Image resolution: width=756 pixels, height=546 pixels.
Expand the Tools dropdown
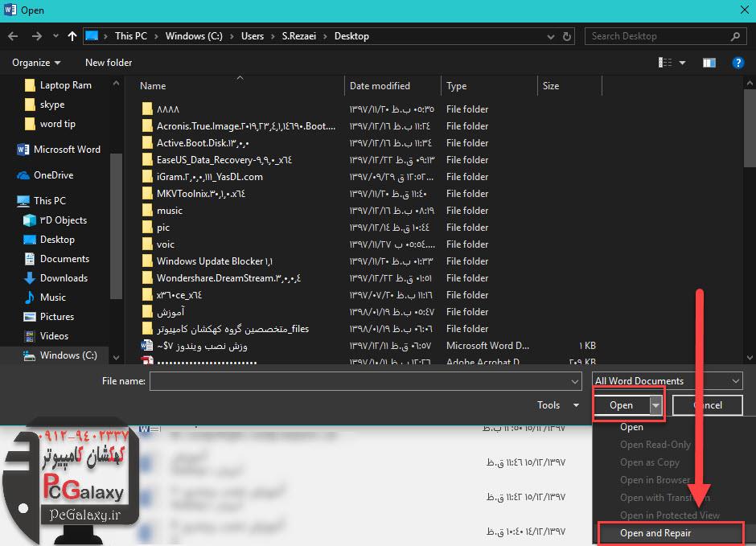(557, 405)
